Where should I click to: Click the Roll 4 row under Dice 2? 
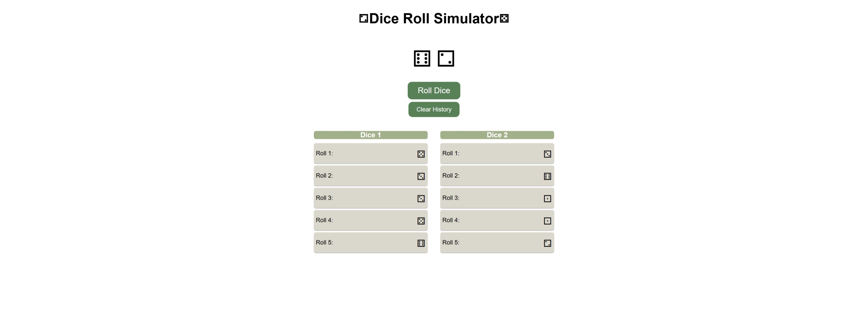point(497,220)
